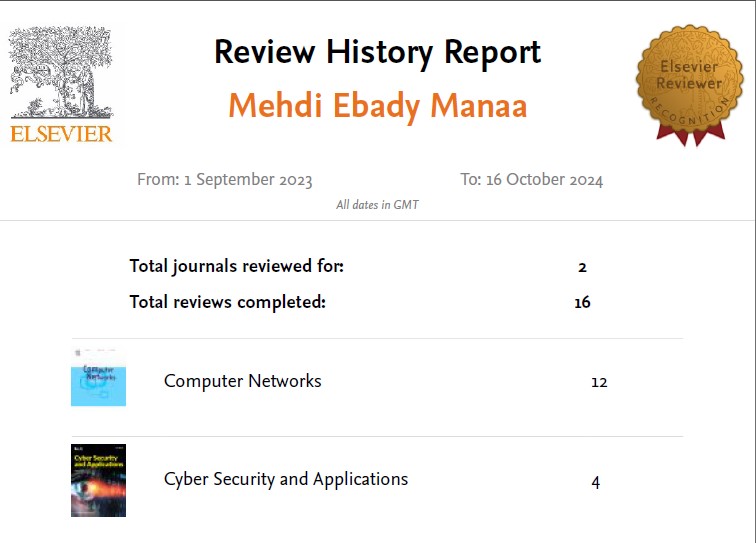Click the total journals count 2
756x543 pixels.
[582, 267]
